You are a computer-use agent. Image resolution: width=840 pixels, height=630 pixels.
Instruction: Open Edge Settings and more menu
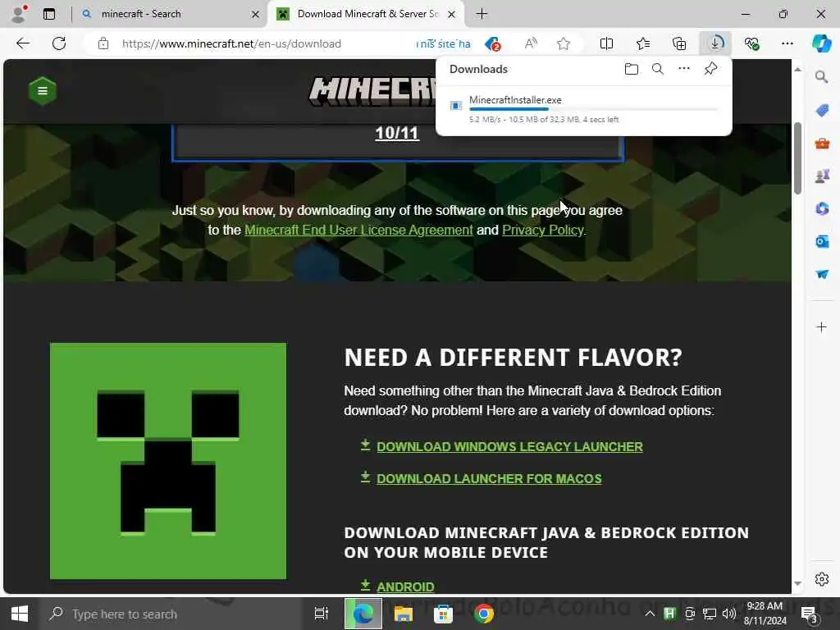[787, 43]
